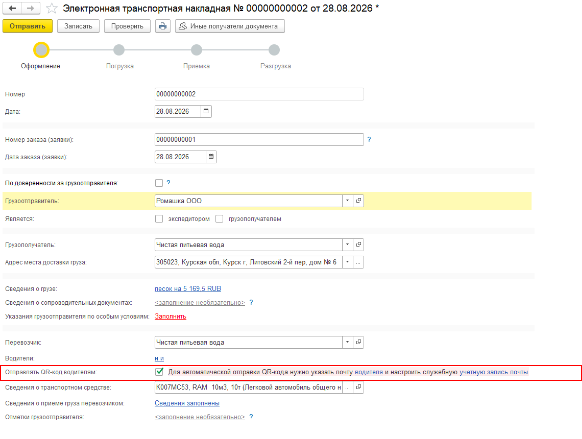Expand the Грузоотправитель dropdown list

click(x=347, y=201)
